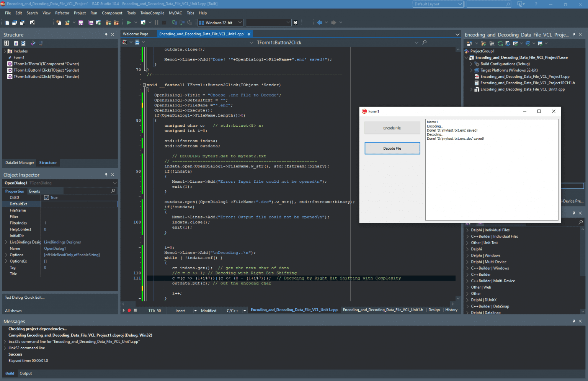Click the LiveBindings Designer link value
588x381 pixels.
pyautogui.click(x=62, y=242)
